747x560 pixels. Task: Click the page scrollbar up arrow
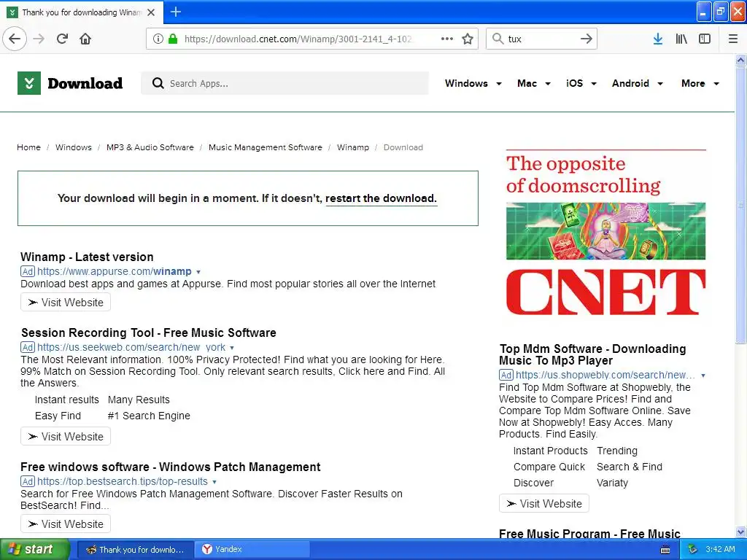[741, 60]
